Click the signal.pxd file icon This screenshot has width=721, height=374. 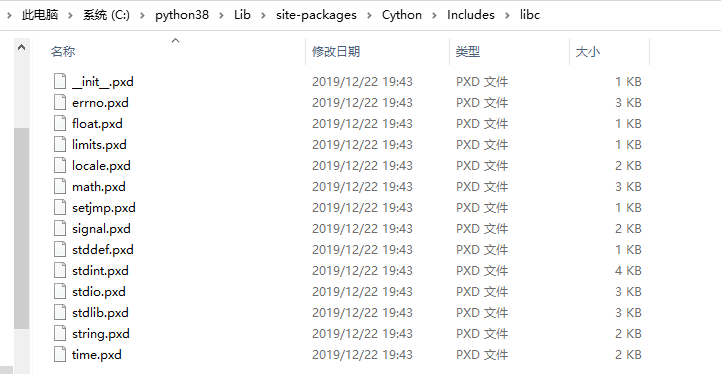(60, 229)
